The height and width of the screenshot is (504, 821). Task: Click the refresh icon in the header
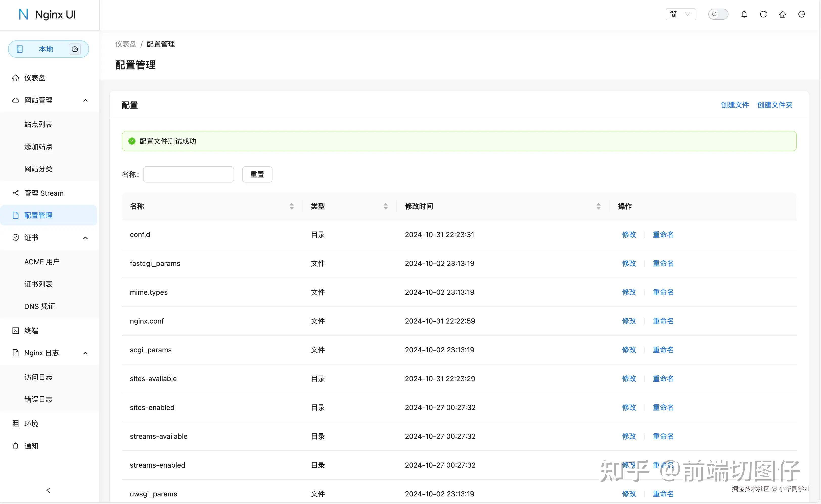(x=763, y=14)
